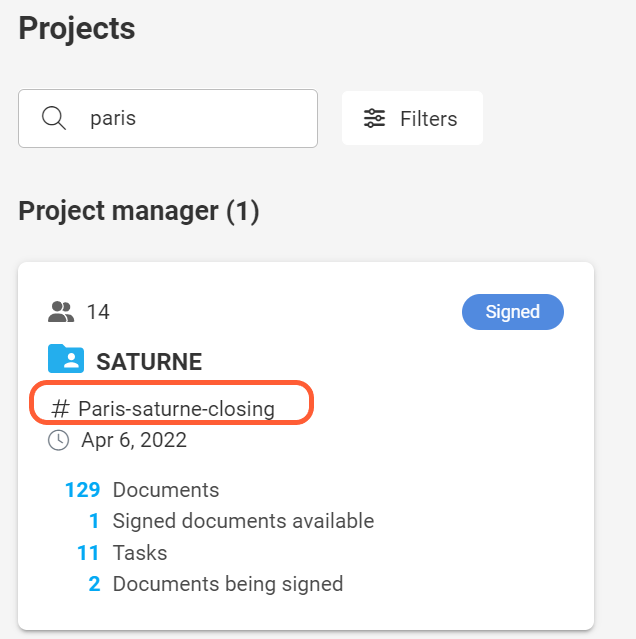Click the member count 14
Viewport: 636px width, 639px height.
[98, 312]
